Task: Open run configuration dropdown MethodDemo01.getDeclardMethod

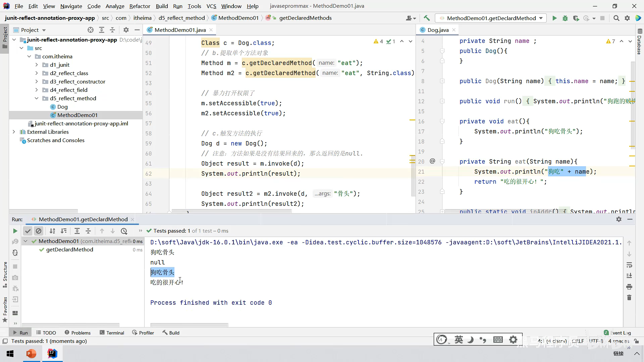Action: point(491,18)
